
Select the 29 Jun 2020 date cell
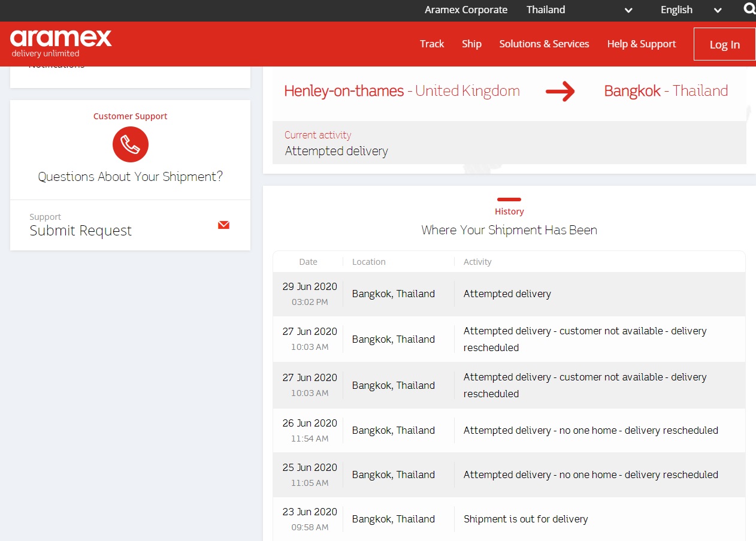[310, 286]
